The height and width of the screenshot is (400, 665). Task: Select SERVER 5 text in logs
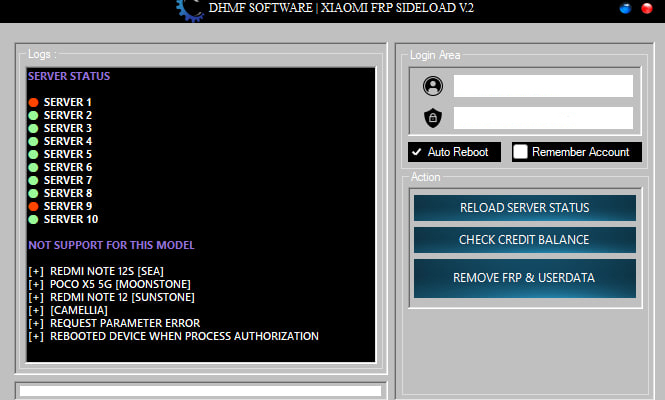(67, 154)
